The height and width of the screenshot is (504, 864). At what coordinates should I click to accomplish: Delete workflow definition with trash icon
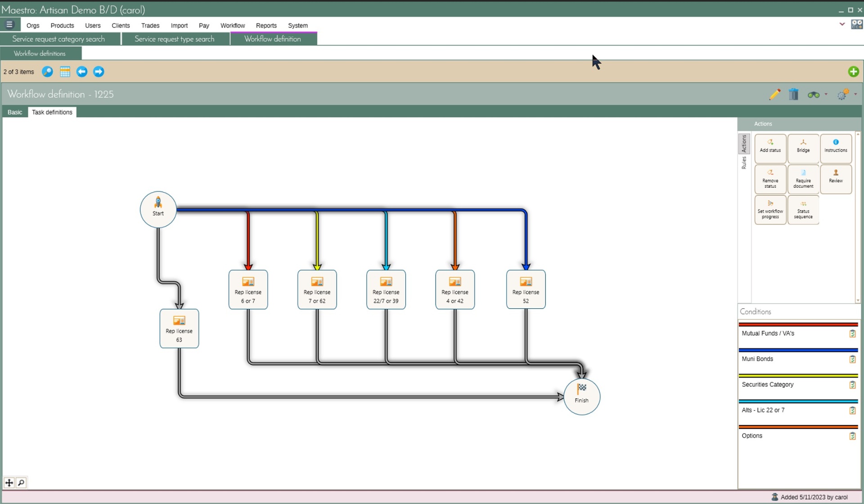pos(793,94)
